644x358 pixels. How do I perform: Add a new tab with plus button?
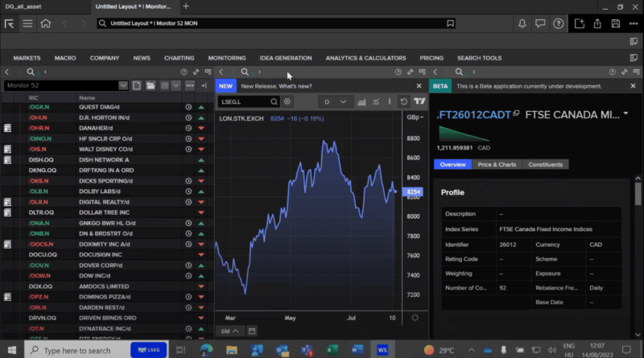(x=186, y=6)
